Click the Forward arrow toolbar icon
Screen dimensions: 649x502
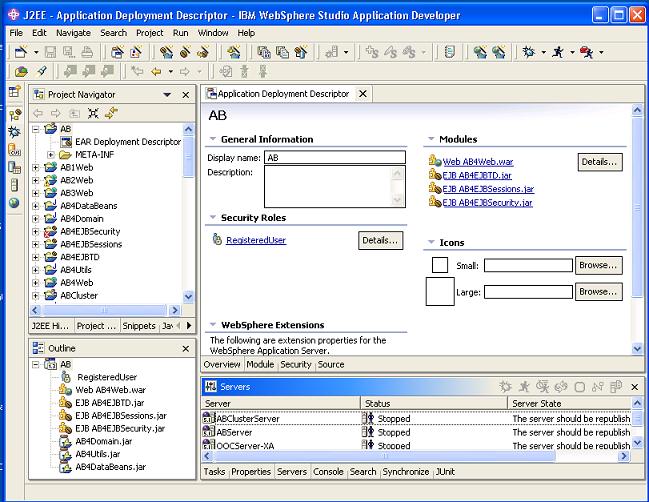click(x=185, y=72)
